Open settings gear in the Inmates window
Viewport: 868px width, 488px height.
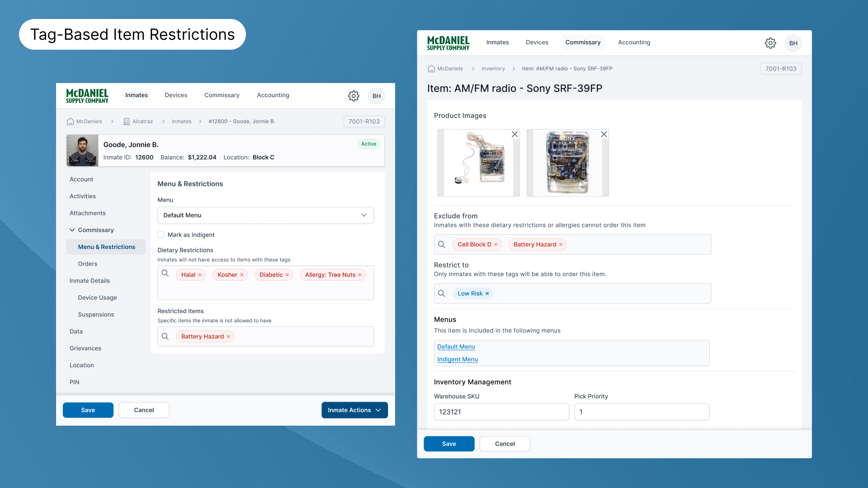(x=354, y=96)
